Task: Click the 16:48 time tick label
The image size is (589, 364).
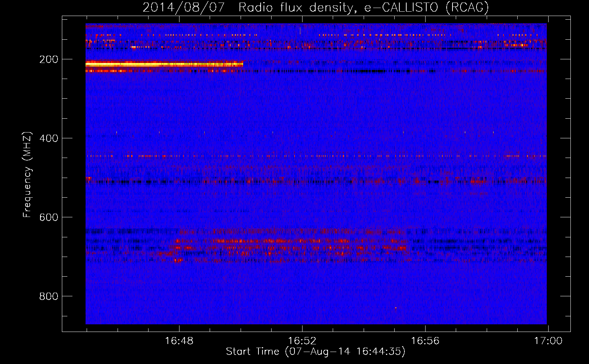Action: click(179, 341)
